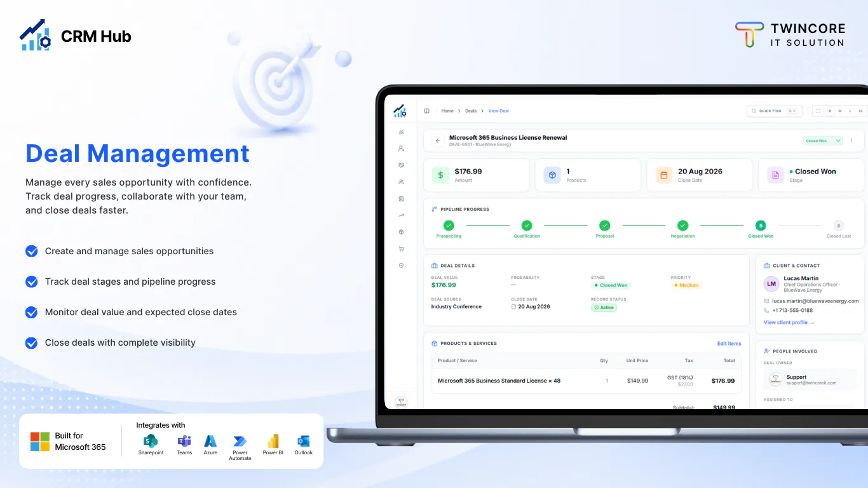This screenshot has width=868, height=488.
Task: Click the Unit Price column header
Action: click(x=637, y=361)
